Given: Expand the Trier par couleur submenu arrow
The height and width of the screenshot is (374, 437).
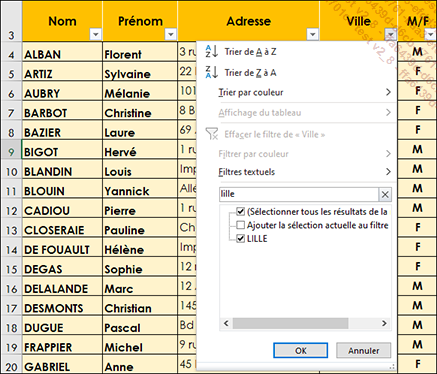Looking at the screenshot, I should tap(388, 92).
